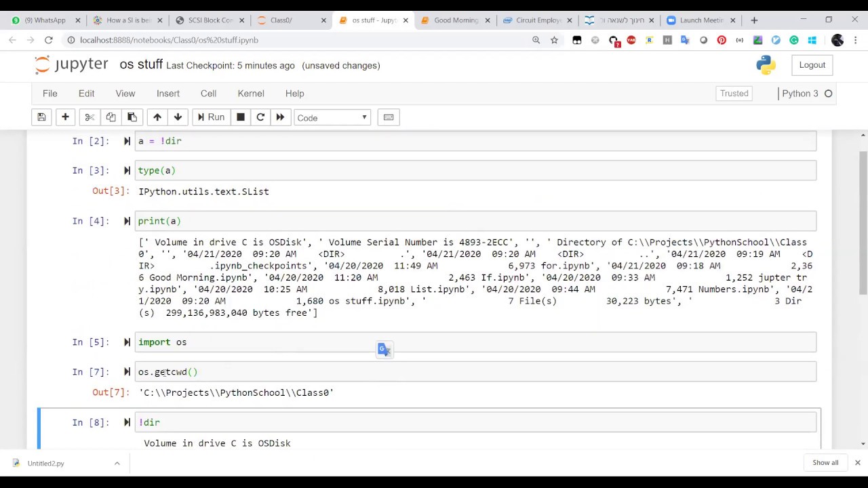Click into the import os code cell
The image size is (868, 488).
pos(475,342)
